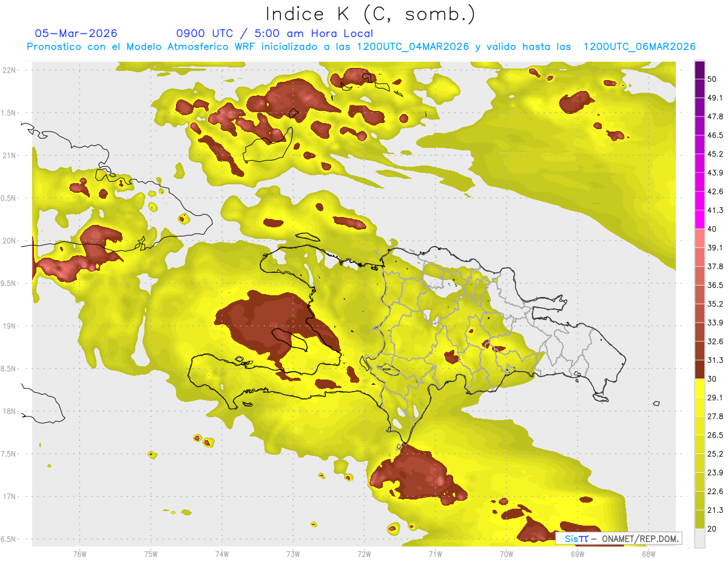Screen dimensions: 728x562
Task: Click the color bar value '29.1'
Action: pyautogui.click(x=715, y=398)
